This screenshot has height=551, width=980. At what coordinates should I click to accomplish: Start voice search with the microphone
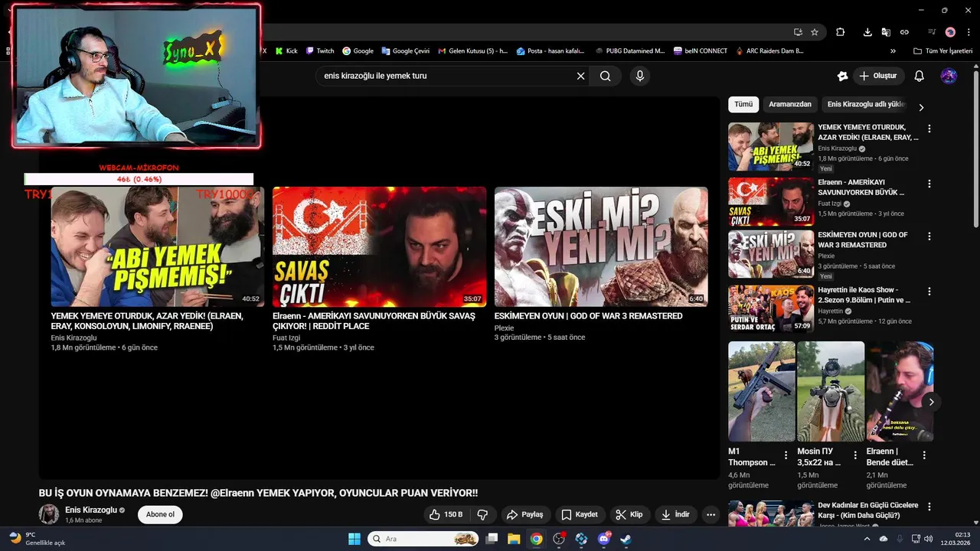(x=640, y=76)
